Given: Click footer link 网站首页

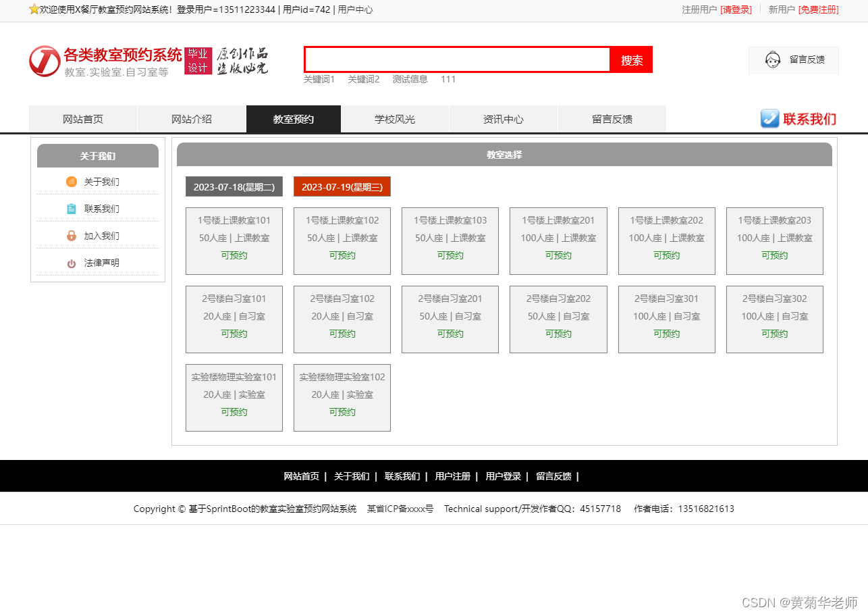Looking at the screenshot, I should pyautogui.click(x=302, y=476).
